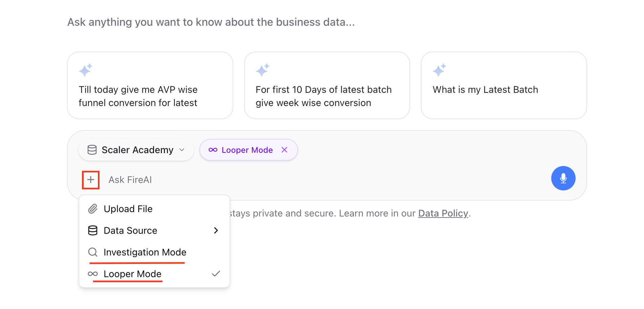Open the Scaler Academy dropdown

tap(136, 150)
